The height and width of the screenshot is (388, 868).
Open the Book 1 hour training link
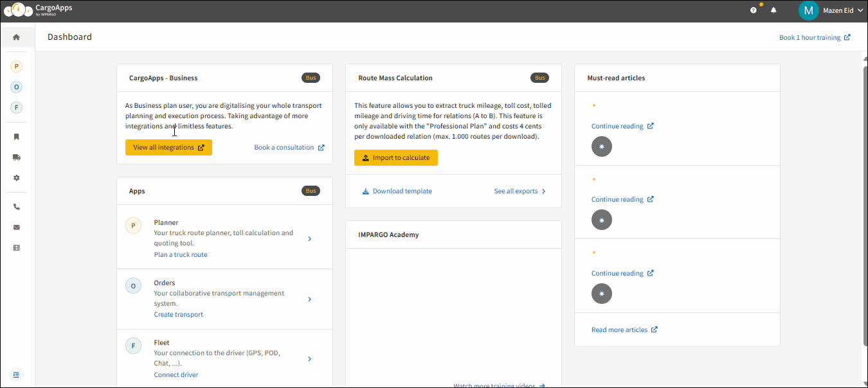tap(815, 37)
